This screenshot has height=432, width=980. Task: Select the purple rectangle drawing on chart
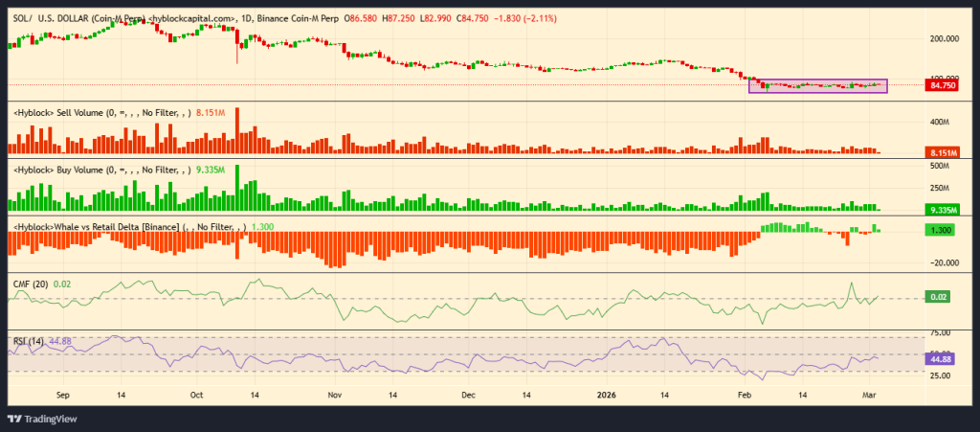[x=817, y=80]
